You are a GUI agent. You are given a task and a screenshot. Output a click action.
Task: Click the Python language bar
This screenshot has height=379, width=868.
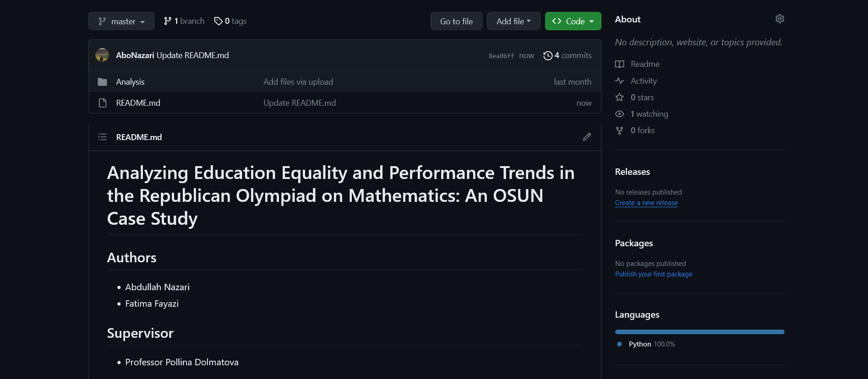click(699, 332)
